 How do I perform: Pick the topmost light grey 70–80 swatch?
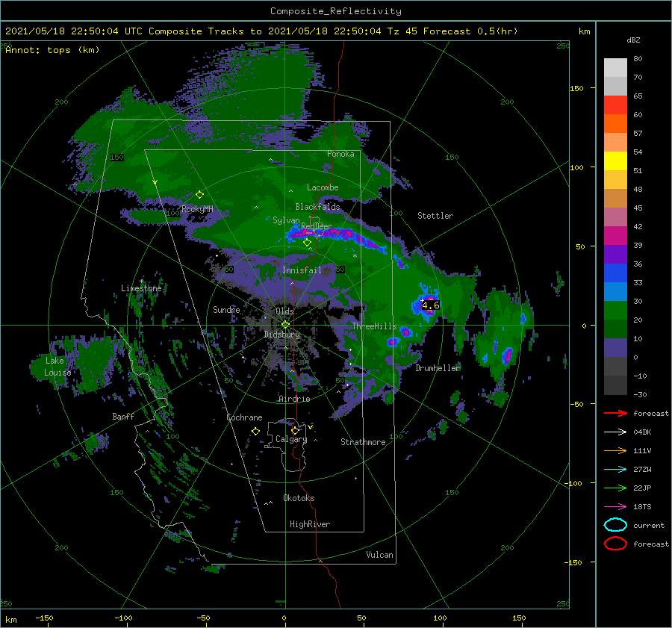[615, 68]
